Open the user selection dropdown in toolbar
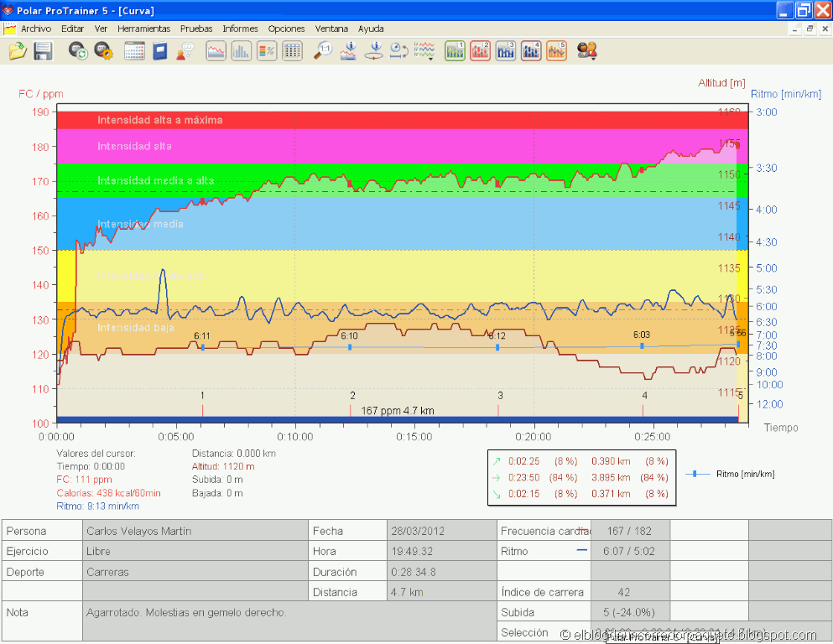 [587, 51]
